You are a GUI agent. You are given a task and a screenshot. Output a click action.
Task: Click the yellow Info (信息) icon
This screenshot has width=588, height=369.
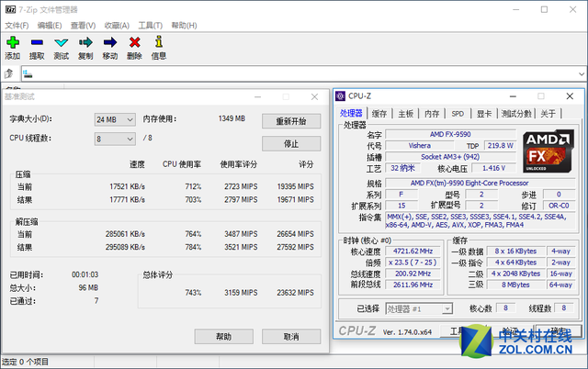click(x=159, y=42)
